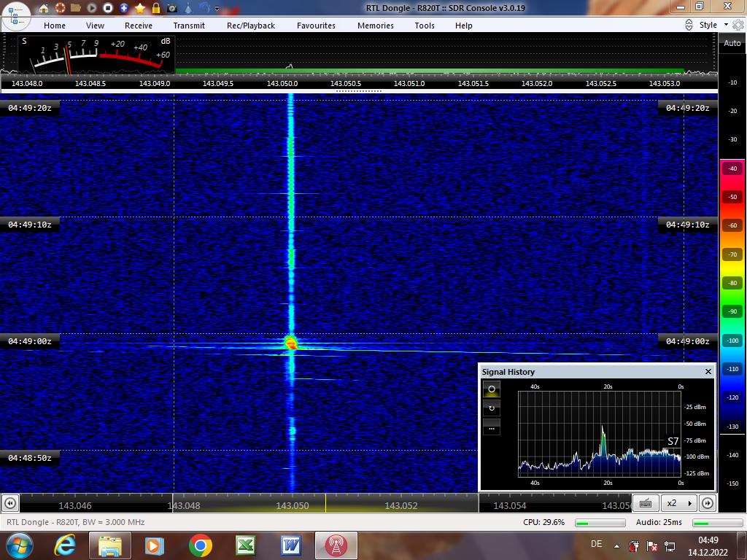
Task: Stop the radio with the stop icon
Action: click(108, 8)
